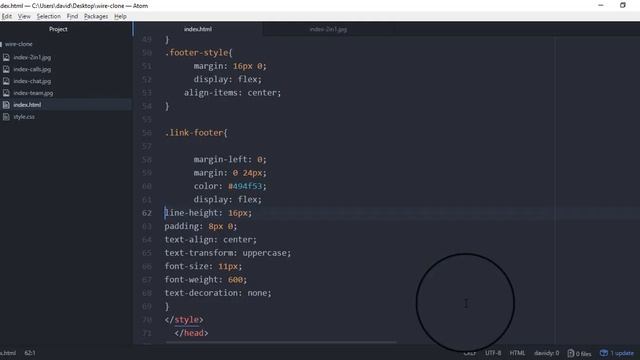The image size is (640, 360).
Task: Click the text-decoration: none; line
Action: point(218,293)
